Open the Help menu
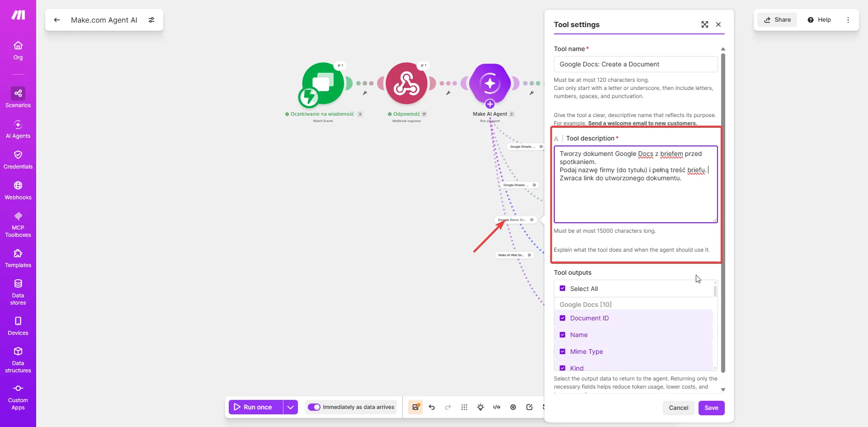 [x=819, y=20]
